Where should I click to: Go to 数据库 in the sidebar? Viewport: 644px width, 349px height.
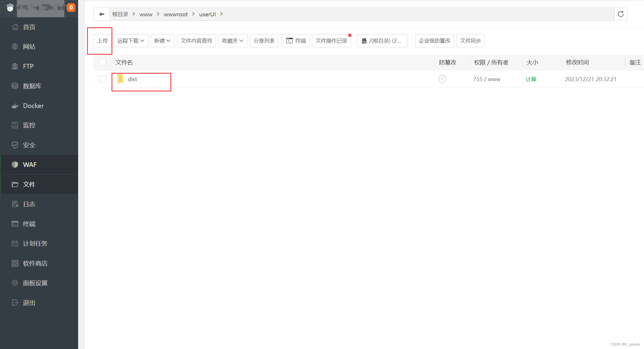click(x=32, y=86)
